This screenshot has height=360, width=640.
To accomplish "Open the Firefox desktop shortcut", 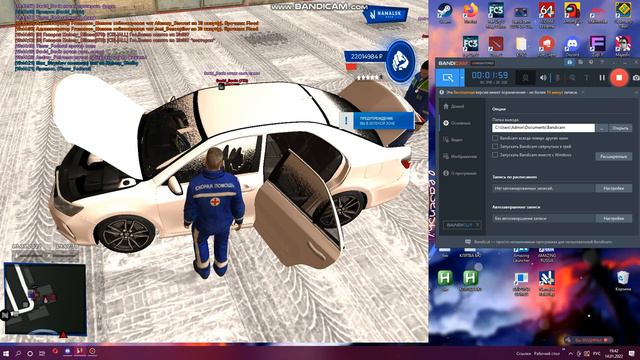I will pos(471,13).
